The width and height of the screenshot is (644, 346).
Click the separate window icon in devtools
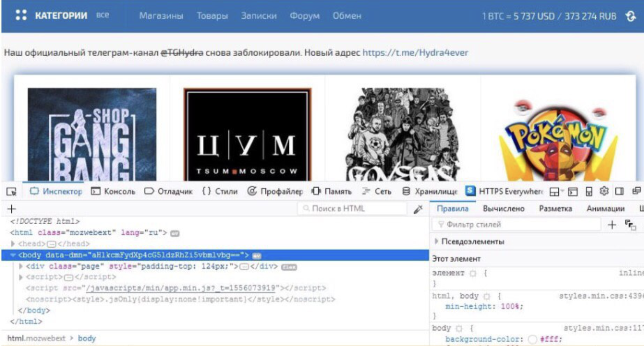(x=636, y=191)
